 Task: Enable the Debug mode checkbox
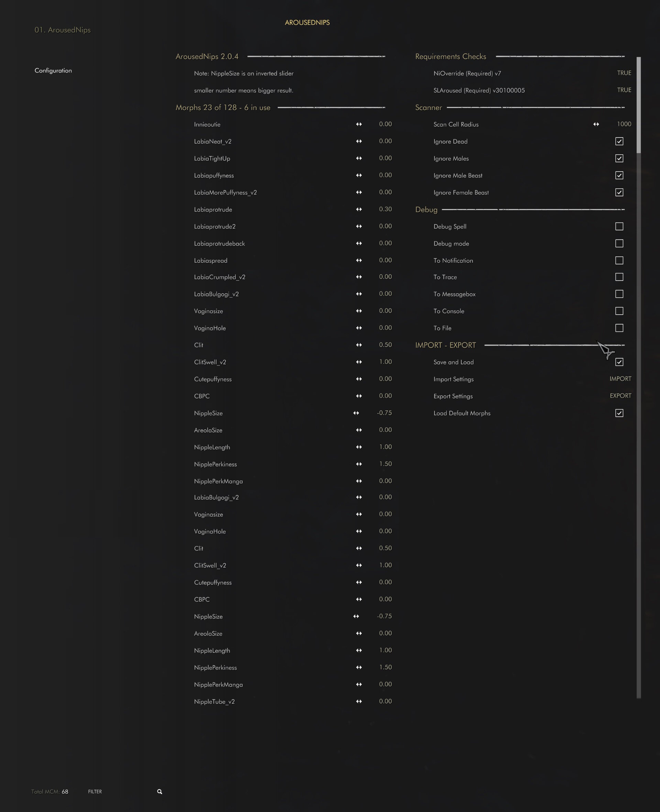[x=619, y=243]
